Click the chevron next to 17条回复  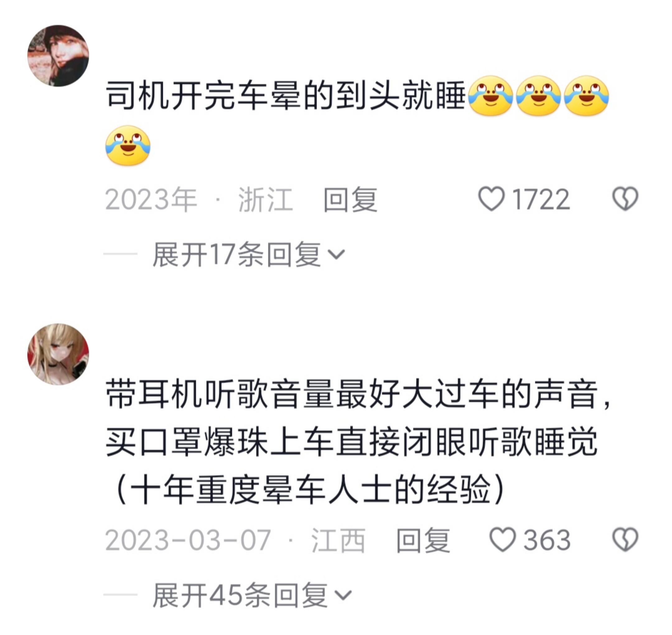[x=337, y=255]
